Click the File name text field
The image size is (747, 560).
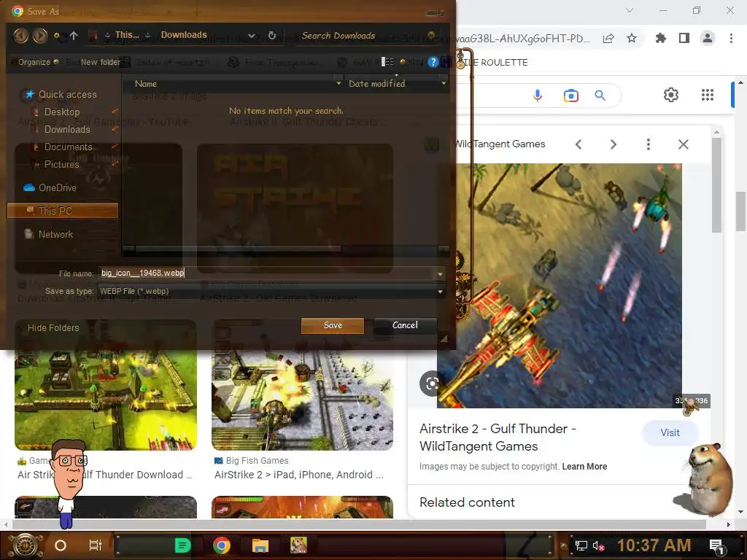pos(266,273)
